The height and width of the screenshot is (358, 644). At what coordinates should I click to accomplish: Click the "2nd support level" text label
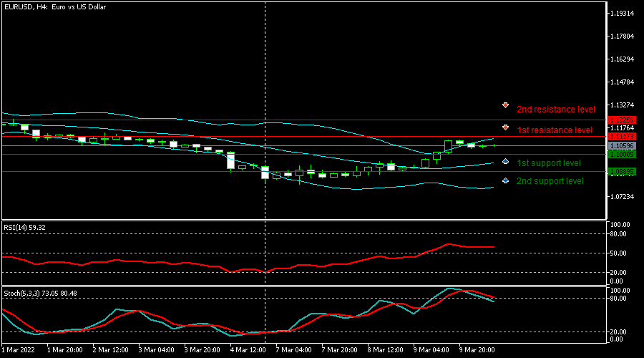[x=550, y=181]
